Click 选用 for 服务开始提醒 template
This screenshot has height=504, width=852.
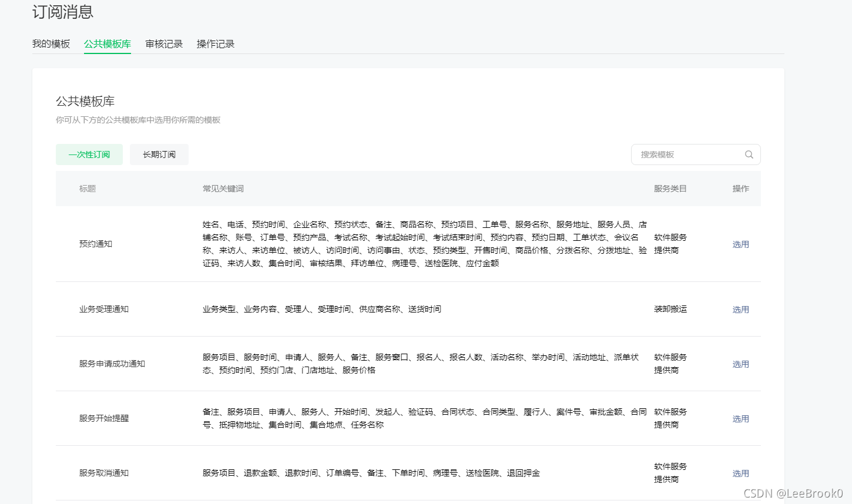(740, 419)
